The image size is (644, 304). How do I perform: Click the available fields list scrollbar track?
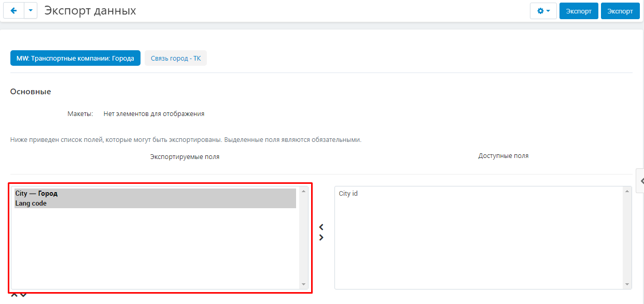[x=628, y=238]
